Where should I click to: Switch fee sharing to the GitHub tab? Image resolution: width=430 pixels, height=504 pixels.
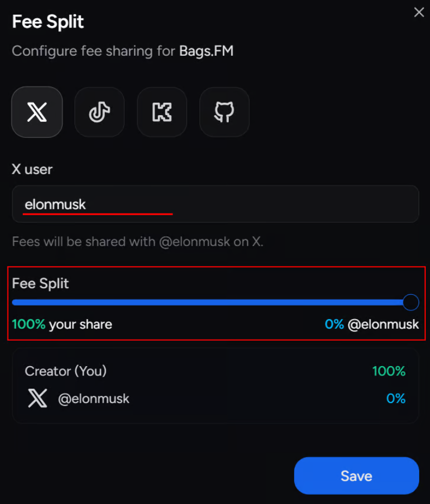[x=224, y=112]
